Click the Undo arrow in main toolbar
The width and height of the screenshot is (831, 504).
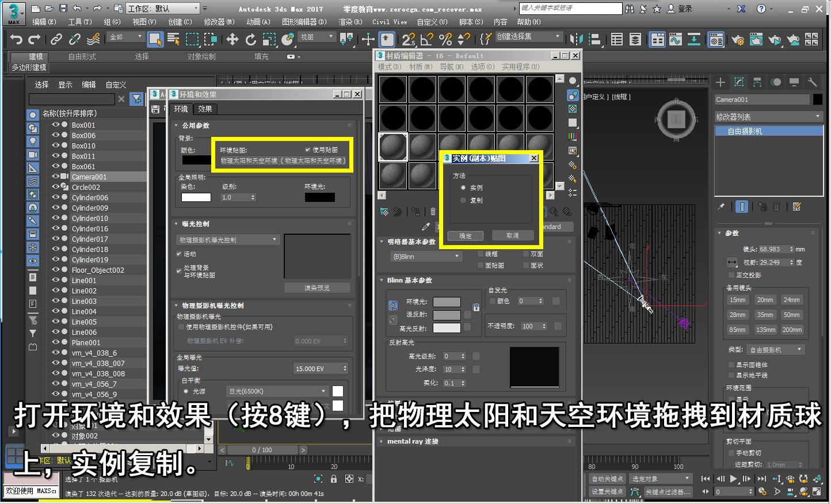click(16, 39)
